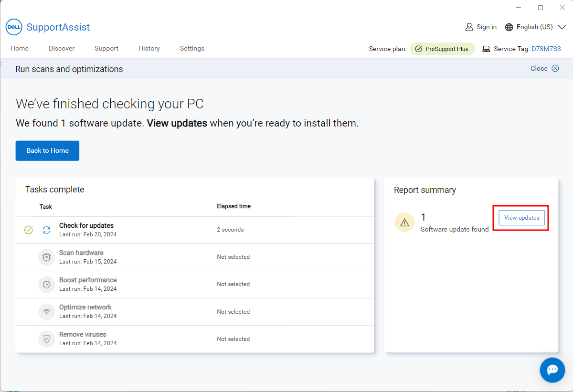
Task: Click the laptop Service Tag icon
Action: 486,49
